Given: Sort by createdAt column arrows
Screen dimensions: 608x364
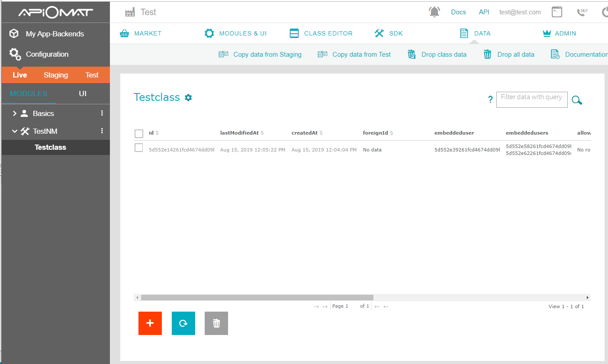Looking at the screenshot, I should pos(321,133).
